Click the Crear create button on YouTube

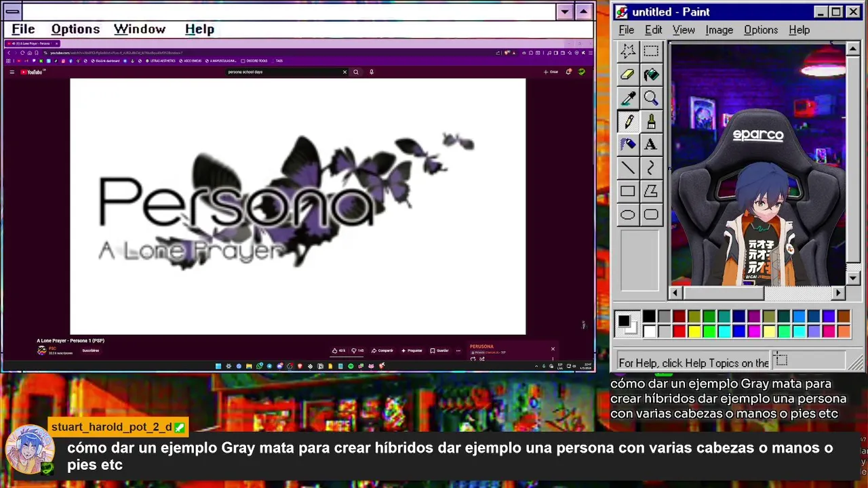[x=551, y=72]
